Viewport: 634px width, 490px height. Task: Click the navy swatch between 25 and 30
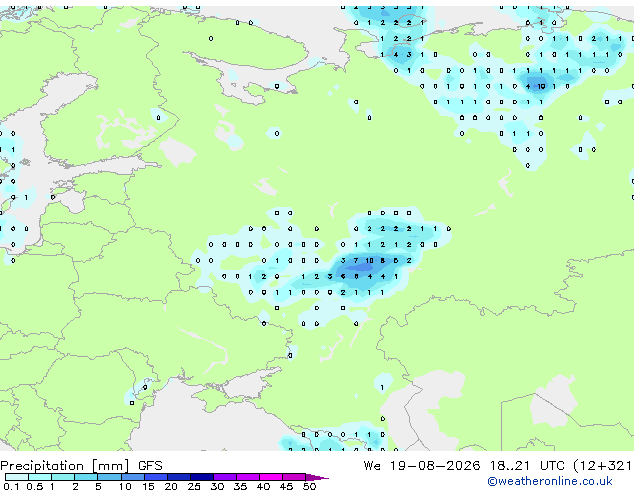click(x=202, y=477)
